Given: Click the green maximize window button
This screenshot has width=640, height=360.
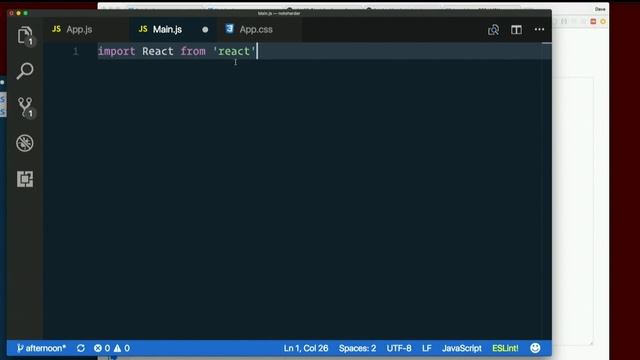Looking at the screenshot, I should click(x=26, y=13).
